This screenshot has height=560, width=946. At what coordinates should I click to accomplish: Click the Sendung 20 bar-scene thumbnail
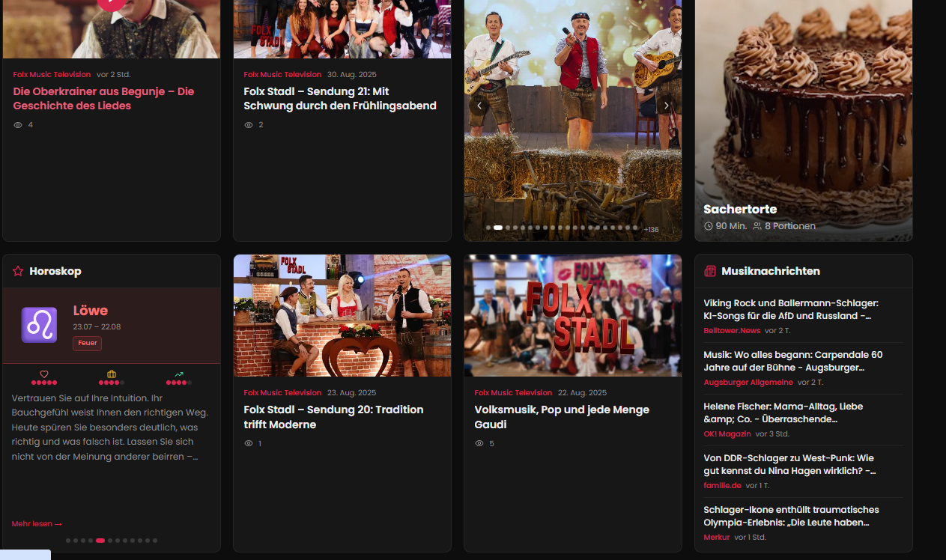coord(342,315)
